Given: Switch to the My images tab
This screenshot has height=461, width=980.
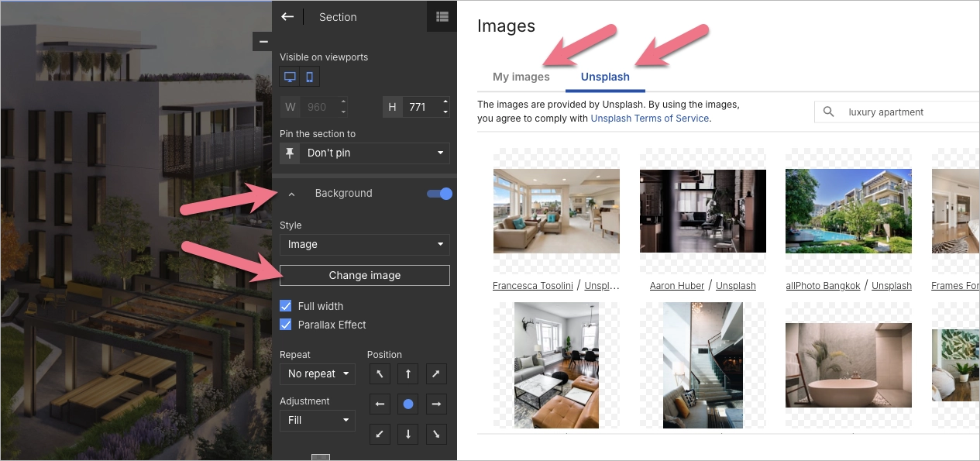Looking at the screenshot, I should point(521,77).
